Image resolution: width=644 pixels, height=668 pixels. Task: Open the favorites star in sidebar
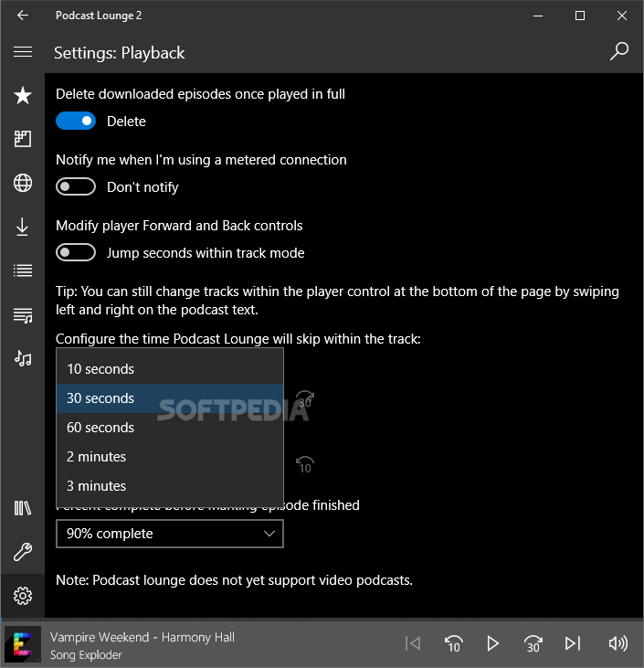click(23, 95)
